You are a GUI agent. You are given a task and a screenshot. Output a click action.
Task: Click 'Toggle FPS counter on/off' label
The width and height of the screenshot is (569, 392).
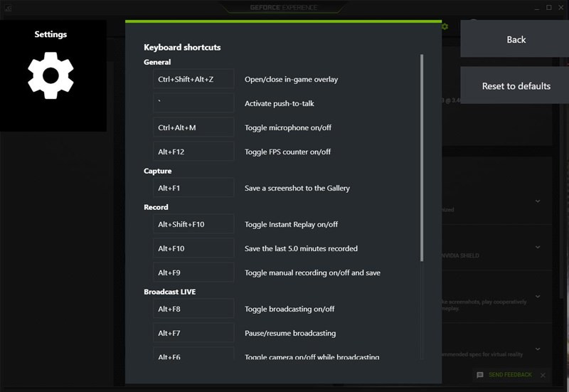click(x=287, y=152)
